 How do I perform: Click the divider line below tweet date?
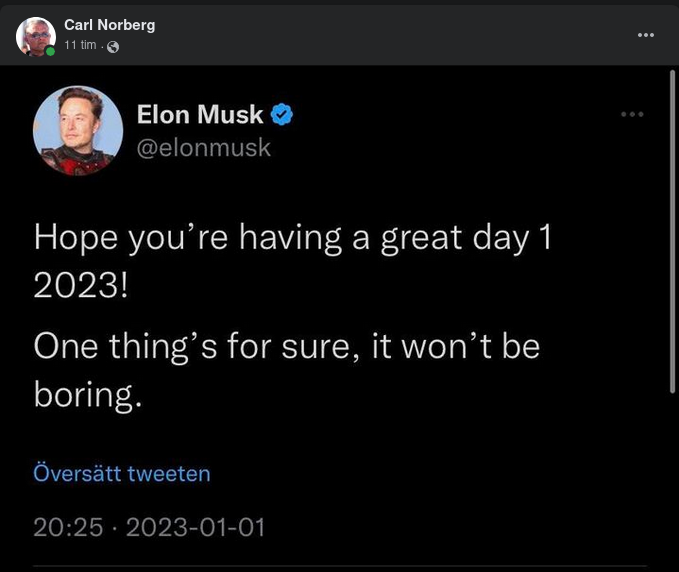click(340, 566)
